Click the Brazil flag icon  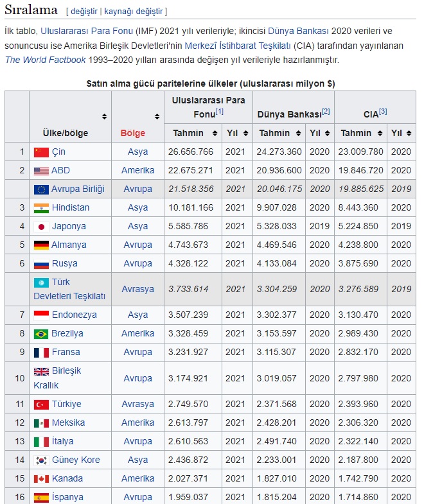click(x=41, y=334)
